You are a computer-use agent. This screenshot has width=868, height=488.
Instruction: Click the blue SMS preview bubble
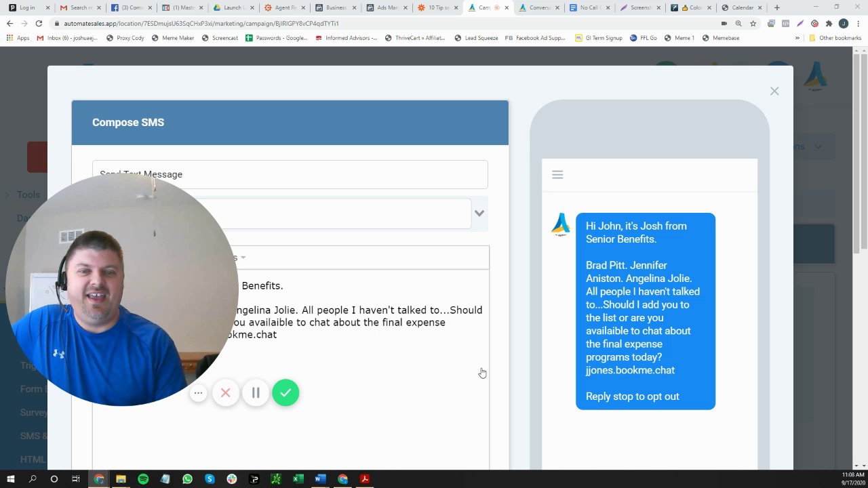(x=646, y=311)
